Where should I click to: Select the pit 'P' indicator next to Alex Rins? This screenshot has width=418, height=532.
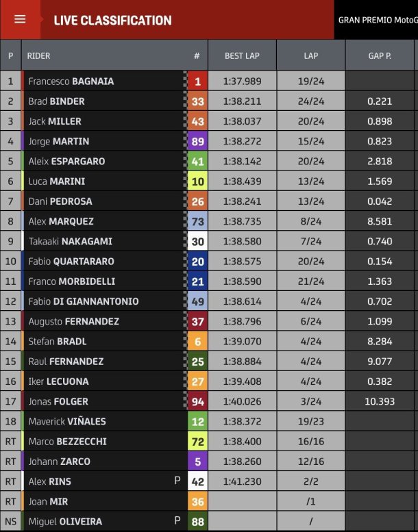[x=177, y=481]
